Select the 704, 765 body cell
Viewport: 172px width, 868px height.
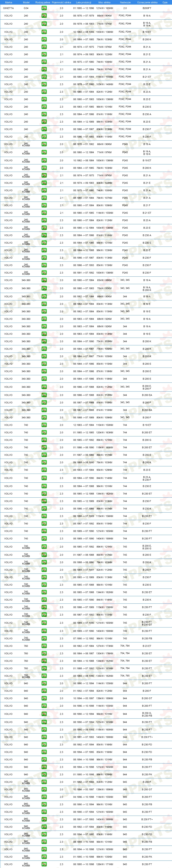pyautogui.click(x=125, y=676)
